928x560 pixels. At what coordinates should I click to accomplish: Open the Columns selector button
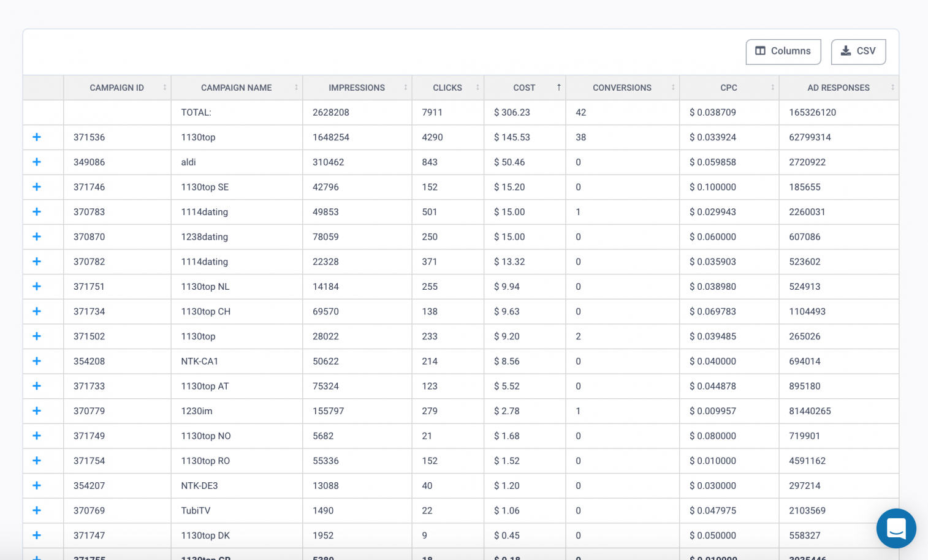pos(783,51)
